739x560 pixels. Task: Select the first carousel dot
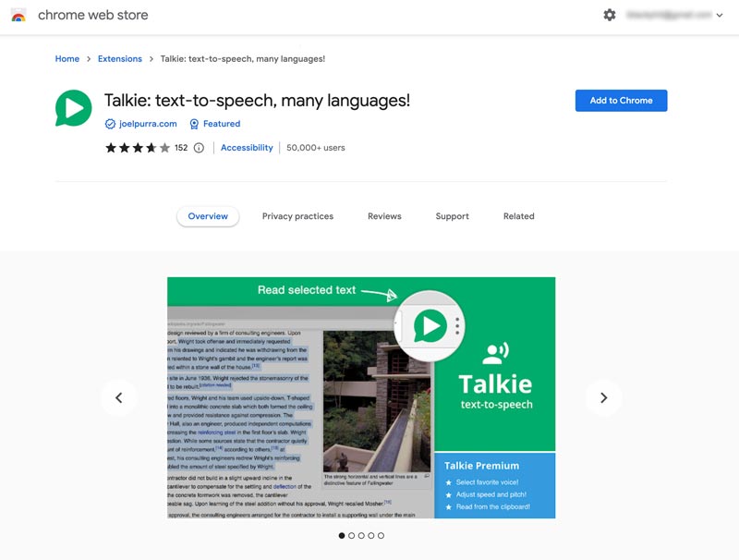[x=342, y=535]
